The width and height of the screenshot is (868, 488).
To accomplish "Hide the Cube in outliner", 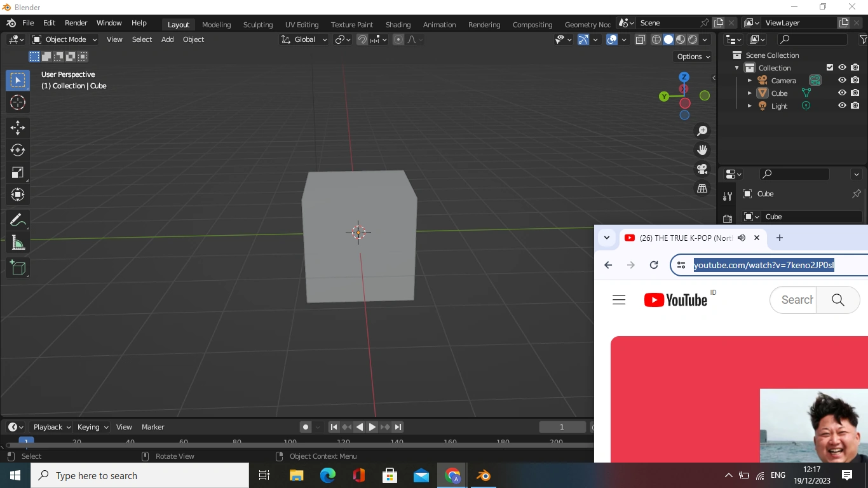I will pyautogui.click(x=842, y=93).
